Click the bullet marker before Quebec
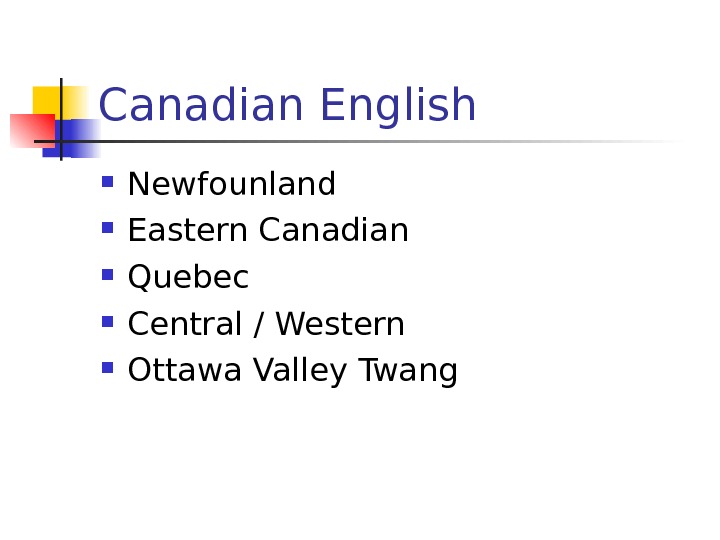The width and height of the screenshot is (720, 540). (x=107, y=274)
